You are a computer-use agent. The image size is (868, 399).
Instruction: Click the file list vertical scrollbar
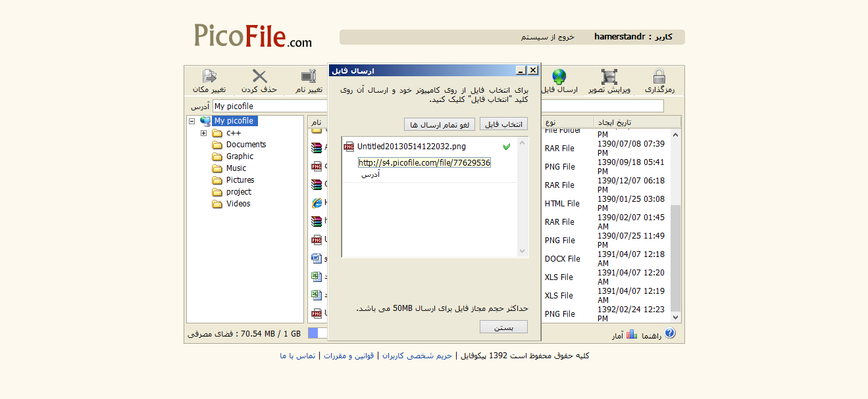[675, 225]
